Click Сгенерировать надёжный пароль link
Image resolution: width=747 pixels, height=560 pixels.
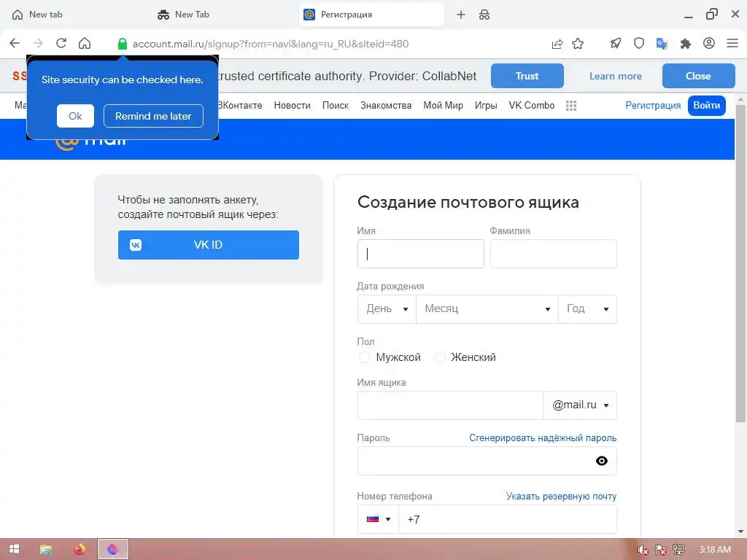pos(543,438)
